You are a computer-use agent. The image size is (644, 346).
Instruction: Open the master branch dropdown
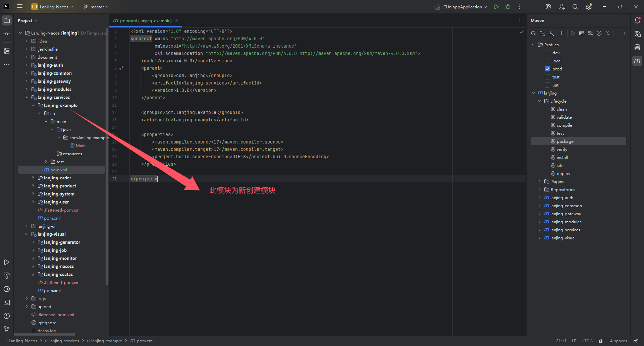pos(96,7)
